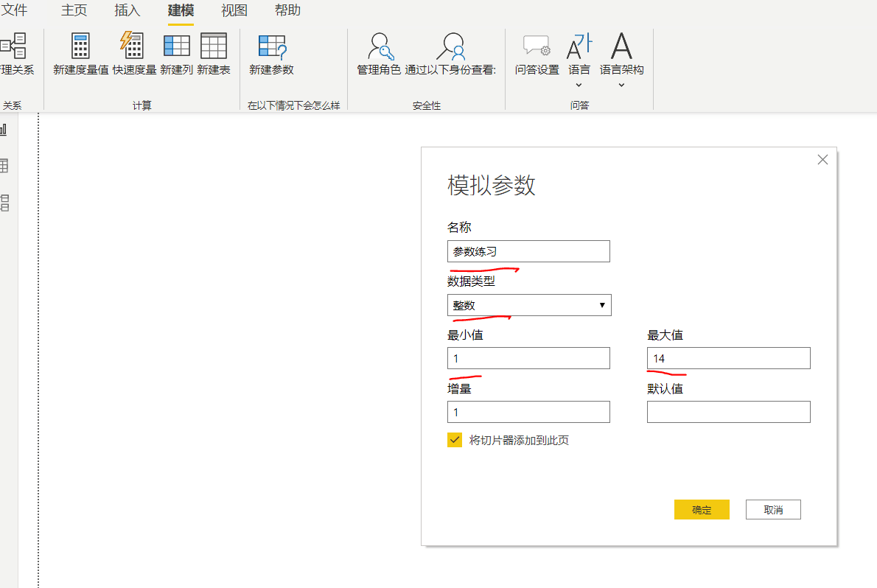Click the 新建参数 (New Parameter) icon
The height and width of the screenshot is (588, 877).
point(272,47)
